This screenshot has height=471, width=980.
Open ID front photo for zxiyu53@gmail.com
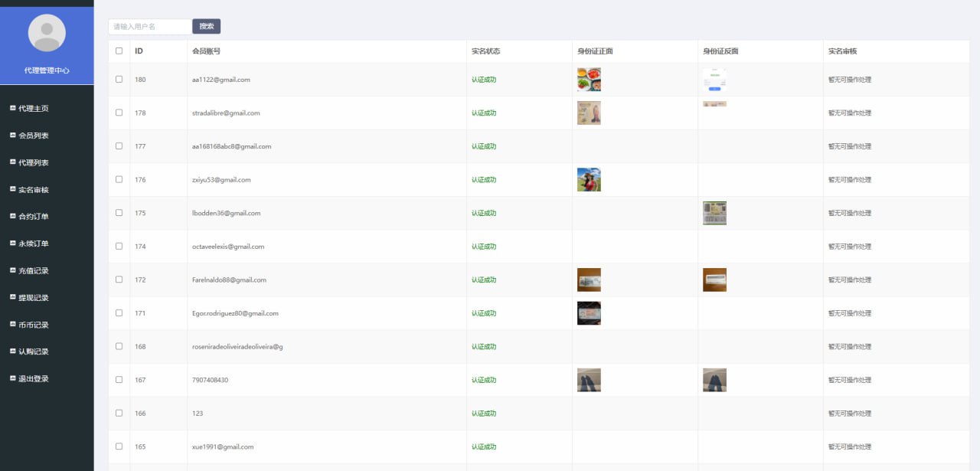pos(589,179)
